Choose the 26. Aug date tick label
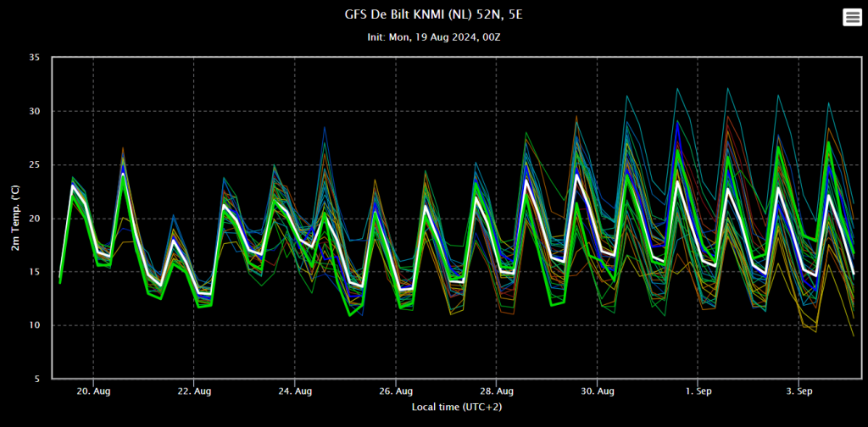This screenshot has width=868, height=427. pyautogui.click(x=396, y=391)
